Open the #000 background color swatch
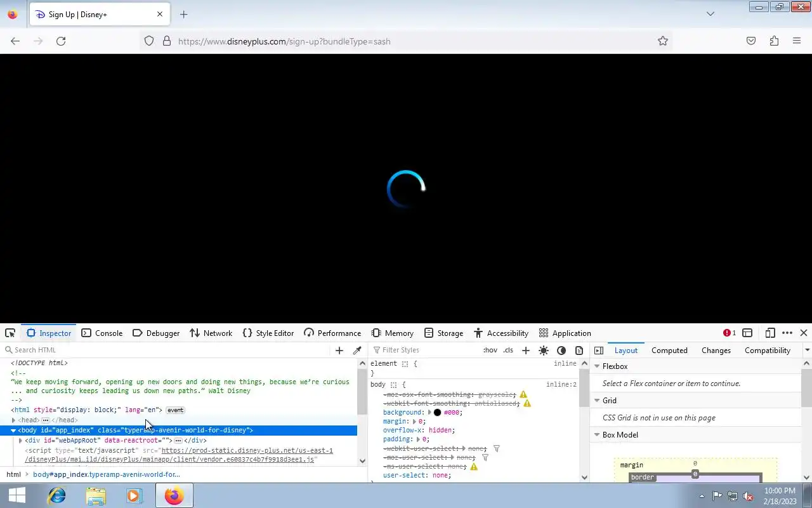This screenshot has width=812, height=508. coord(437,412)
